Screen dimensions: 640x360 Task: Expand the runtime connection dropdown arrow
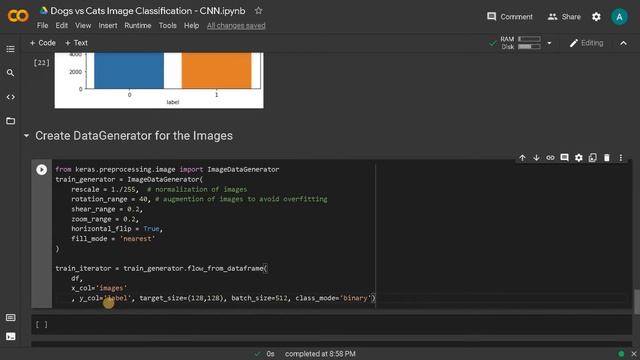tap(549, 43)
